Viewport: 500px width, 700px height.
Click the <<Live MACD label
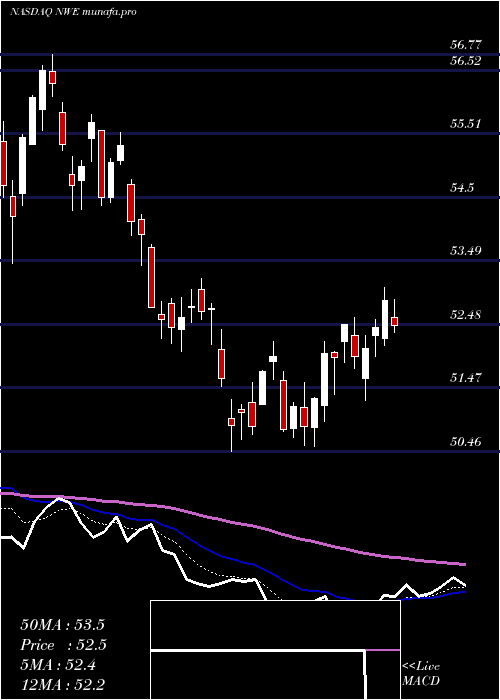(x=421, y=674)
